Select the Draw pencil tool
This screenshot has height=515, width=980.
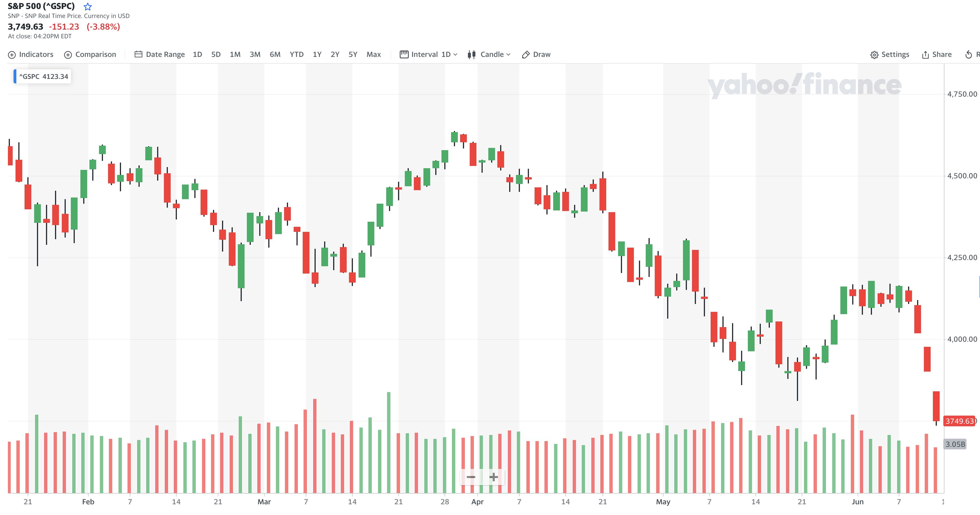(x=526, y=55)
